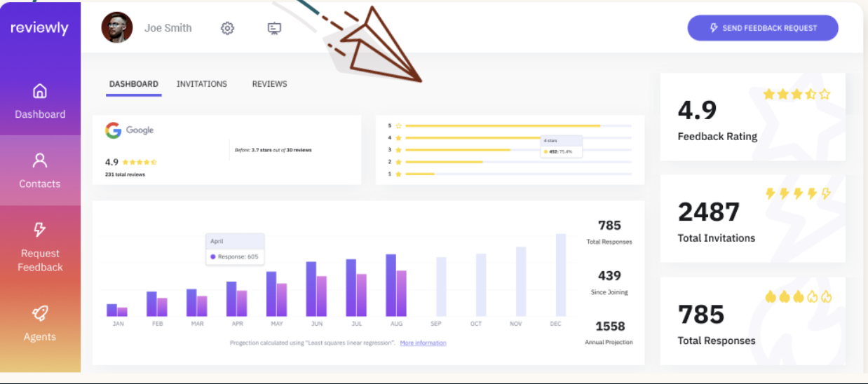This screenshot has height=384, width=868.
Task: Click the Feedback Rating star icons
Action: 796,94
